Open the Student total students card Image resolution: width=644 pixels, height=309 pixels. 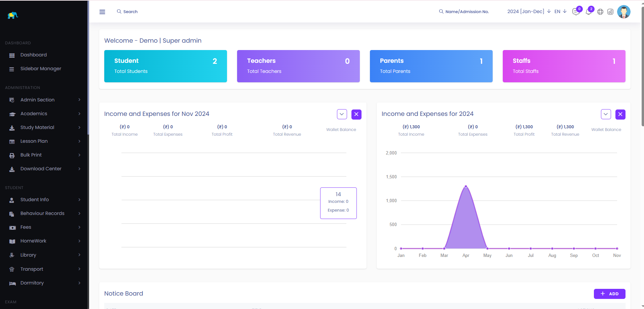click(165, 66)
